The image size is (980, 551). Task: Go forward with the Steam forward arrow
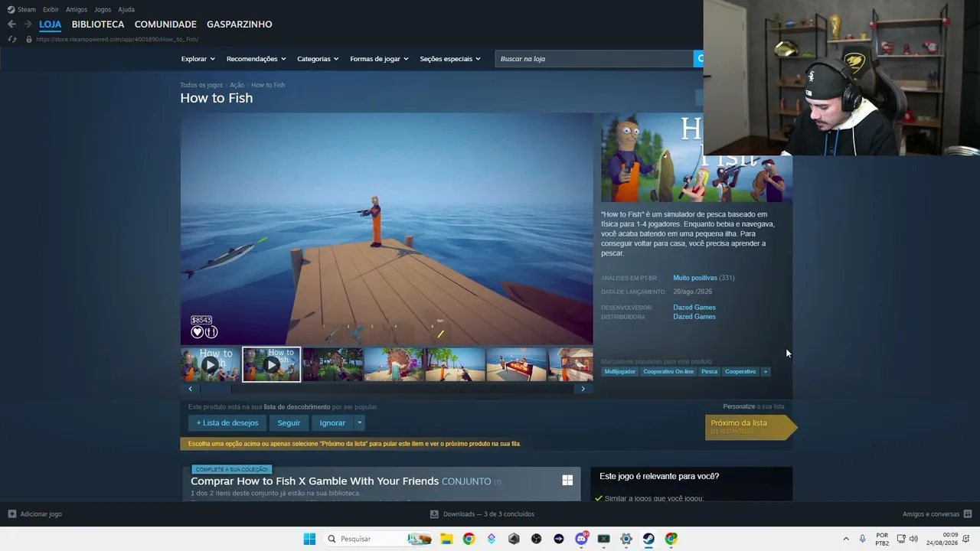tap(28, 24)
